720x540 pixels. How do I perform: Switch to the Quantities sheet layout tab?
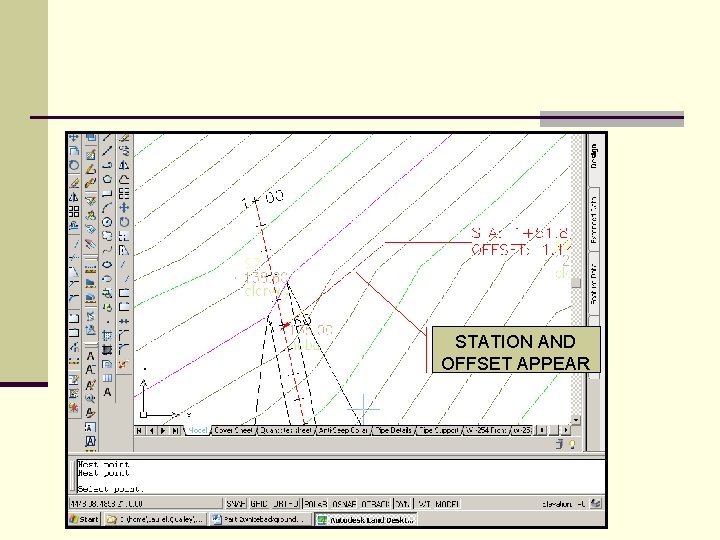285,430
